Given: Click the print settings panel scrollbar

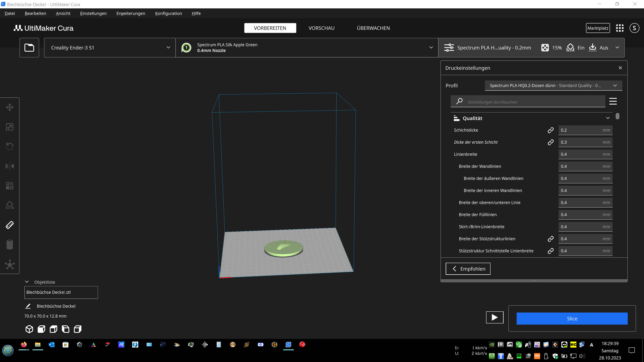Looking at the screenshot, I should pyautogui.click(x=617, y=116).
